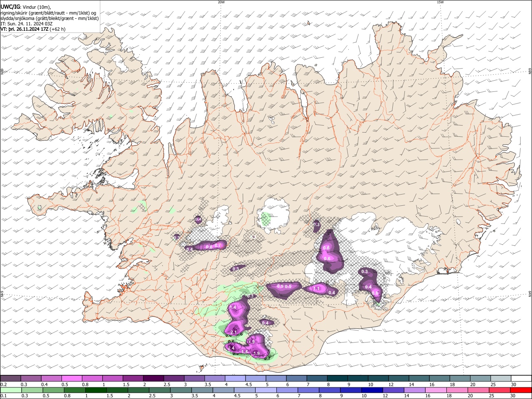Select the palest green 0.1 swatch in lower legend
The width and height of the screenshot is (532, 399).
click(11, 390)
